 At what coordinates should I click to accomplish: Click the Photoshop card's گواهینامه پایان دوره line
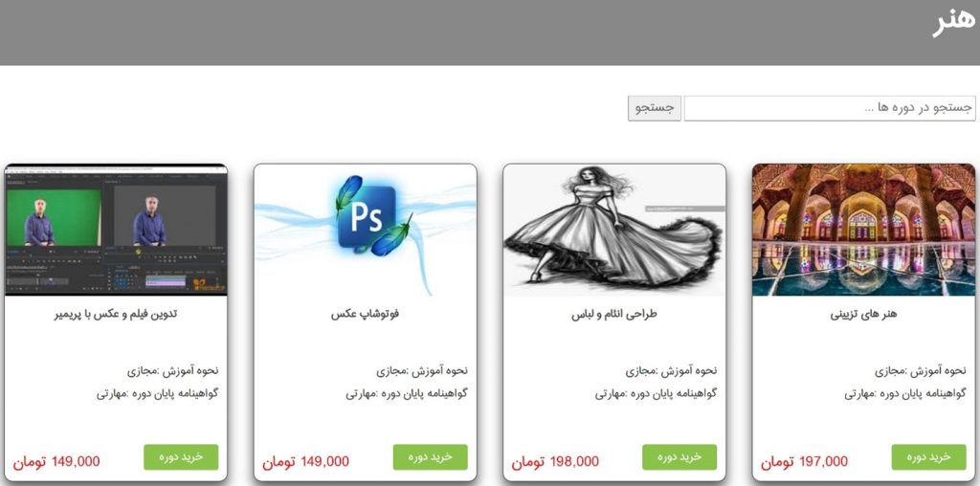(x=407, y=394)
